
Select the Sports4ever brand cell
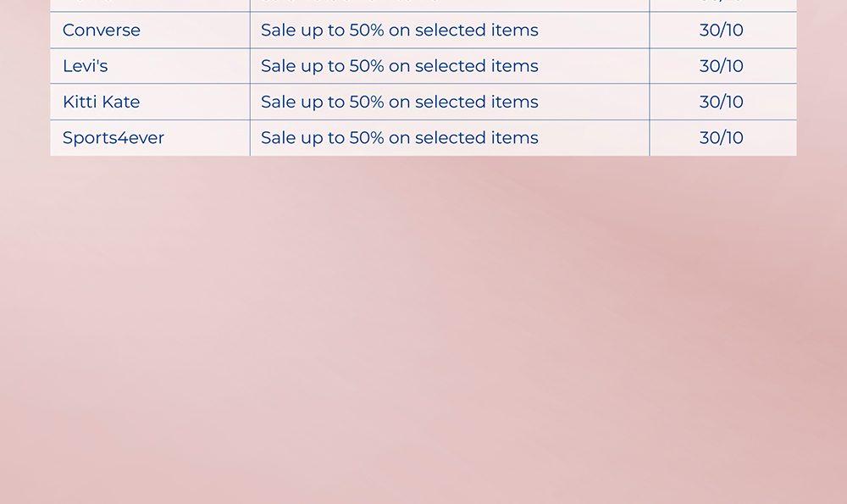(x=113, y=138)
